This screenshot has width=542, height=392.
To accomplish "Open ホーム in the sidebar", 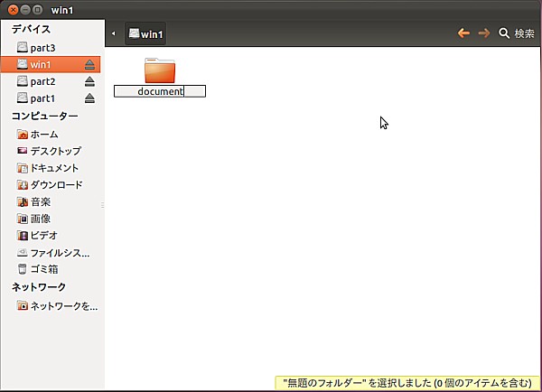I will tap(44, 134).
